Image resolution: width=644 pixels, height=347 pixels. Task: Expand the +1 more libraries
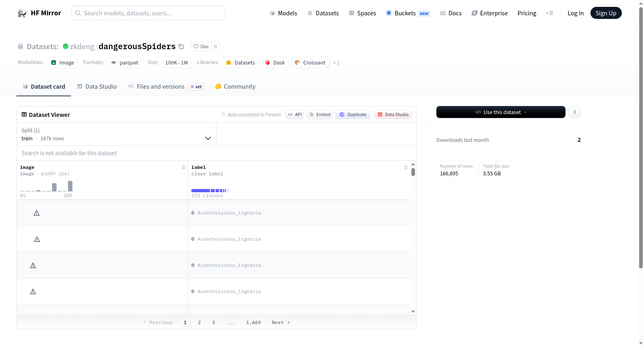[336, 62]
